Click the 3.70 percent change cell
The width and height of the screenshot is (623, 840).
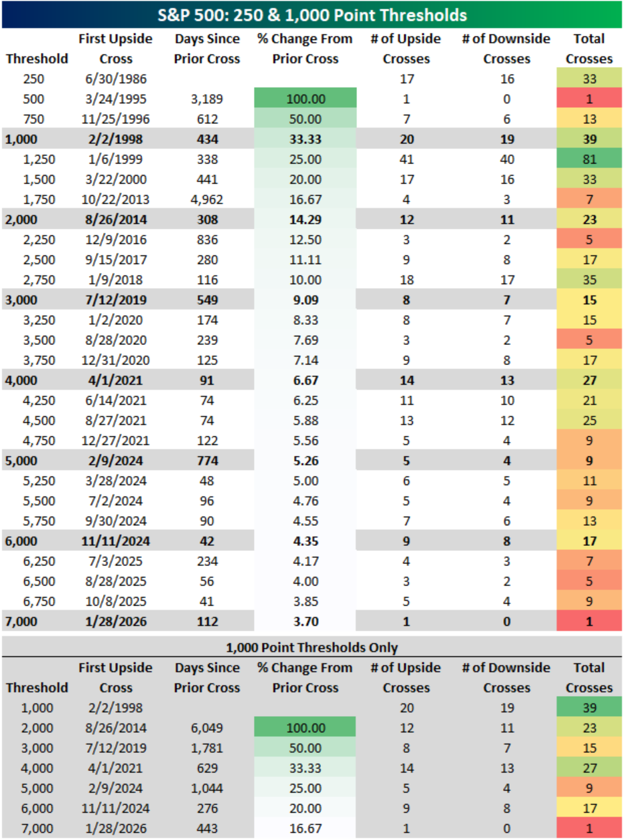(x=305, y=621)
